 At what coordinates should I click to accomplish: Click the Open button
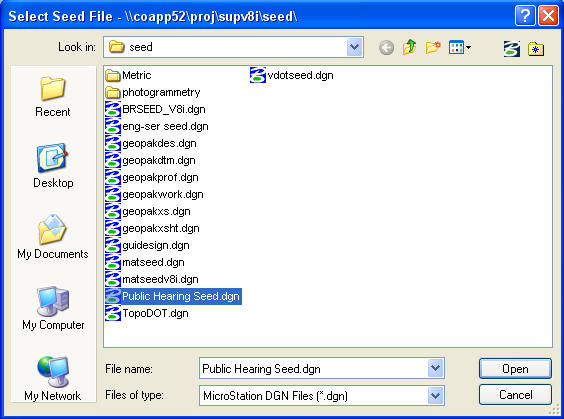tap(515, 369)
